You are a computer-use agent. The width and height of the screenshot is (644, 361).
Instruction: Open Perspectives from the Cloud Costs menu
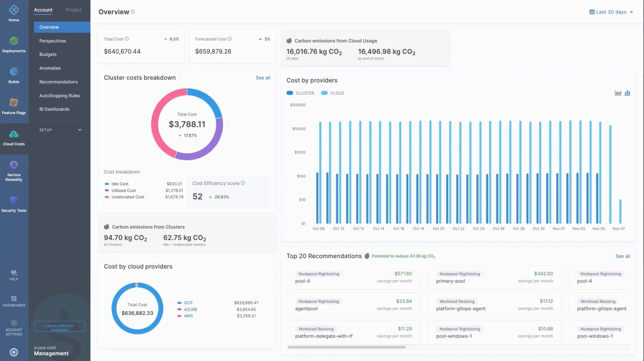[x=53, y=41]
